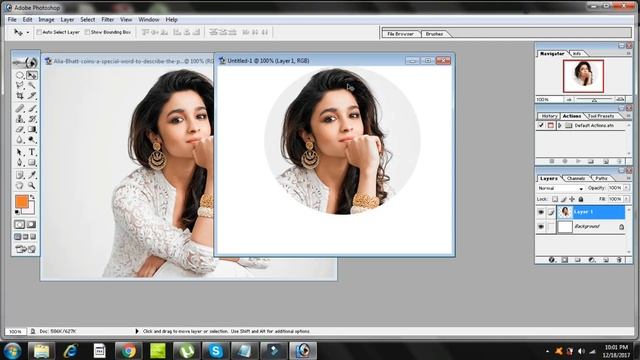Select the Clone Stamp tool
The height and width of the screenshot is (360, 640).
[20, 119]
